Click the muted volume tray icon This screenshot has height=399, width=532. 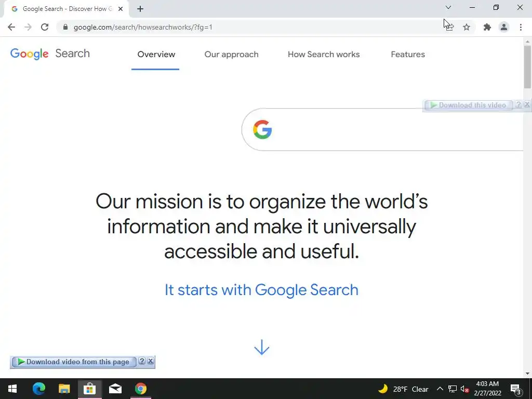tap(465, 389)
